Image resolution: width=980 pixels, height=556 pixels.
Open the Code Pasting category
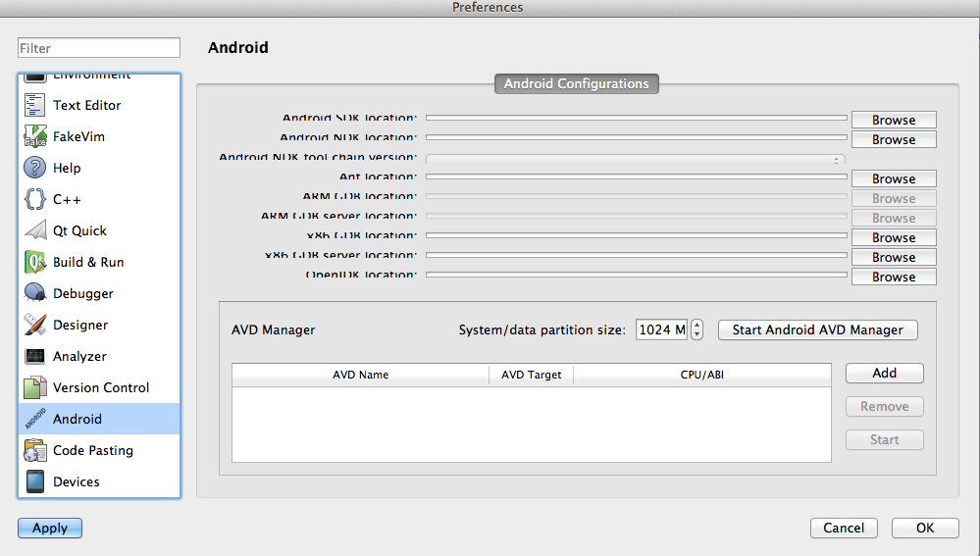tap(92, 450)
